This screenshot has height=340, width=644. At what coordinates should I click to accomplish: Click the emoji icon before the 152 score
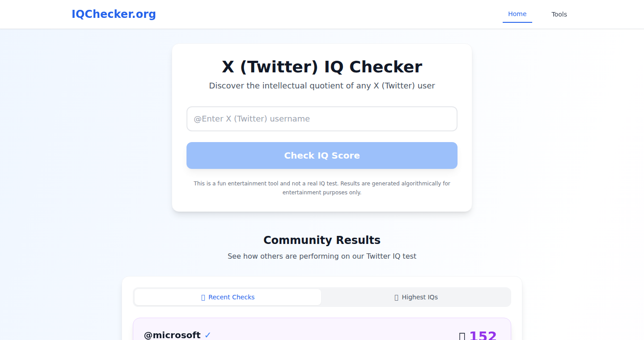(x=462, y=336)
